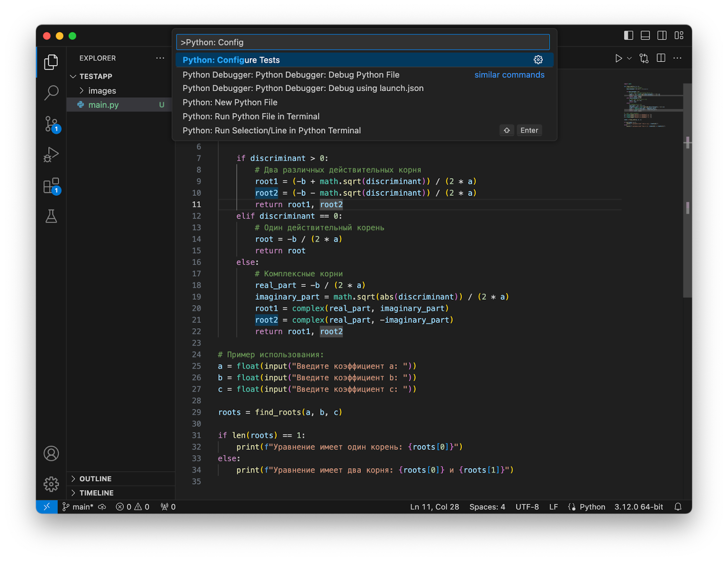Open Run and Debug view icon

51,155
